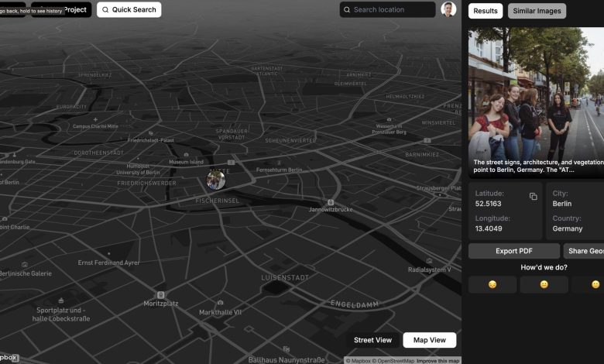
Task: Click the Museum Island map label
Action: coord(186,162)
